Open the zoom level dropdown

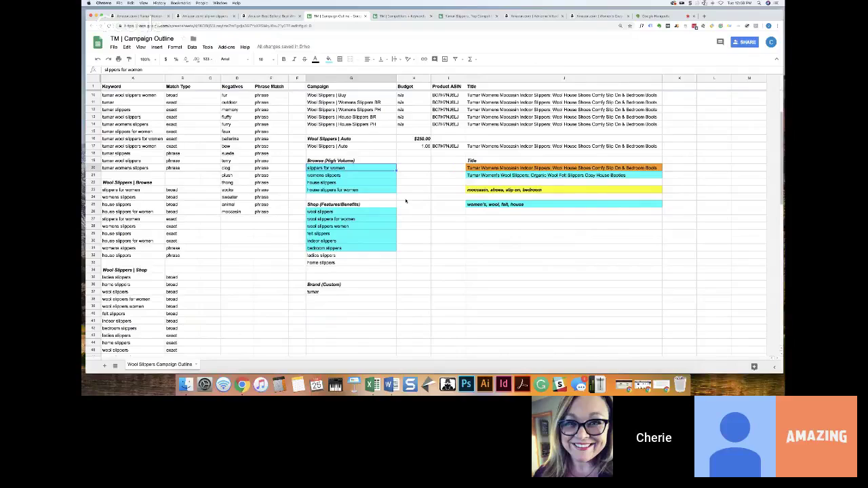(146, 59)
